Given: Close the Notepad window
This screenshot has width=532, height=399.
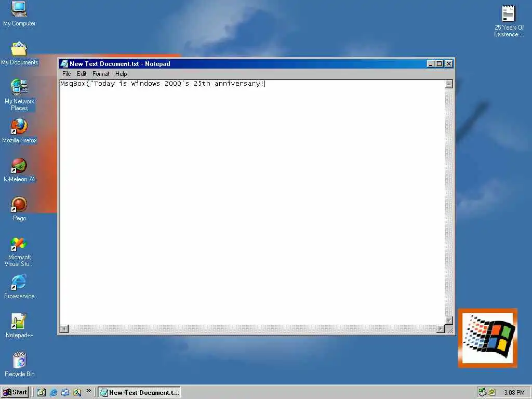Looking at the screenshot, I should click(x=448, y=64).
